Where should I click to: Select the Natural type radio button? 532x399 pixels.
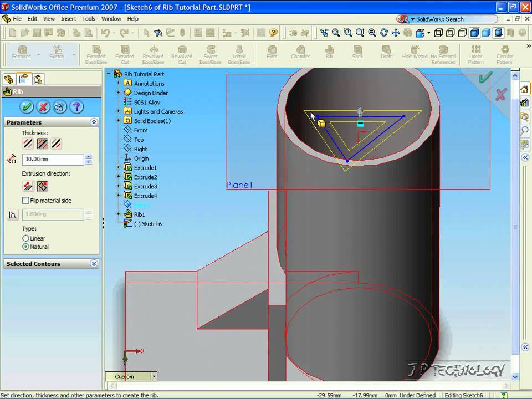25,247
